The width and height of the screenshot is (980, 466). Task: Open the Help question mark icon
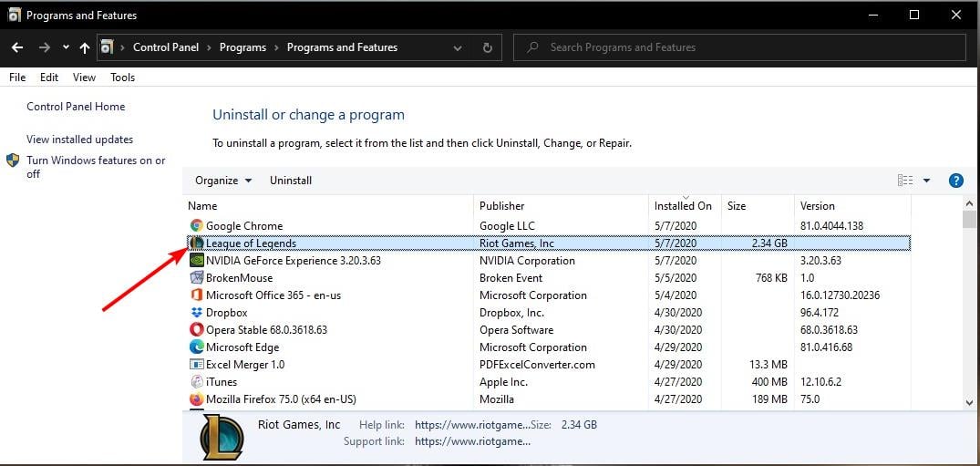(956, 181)
